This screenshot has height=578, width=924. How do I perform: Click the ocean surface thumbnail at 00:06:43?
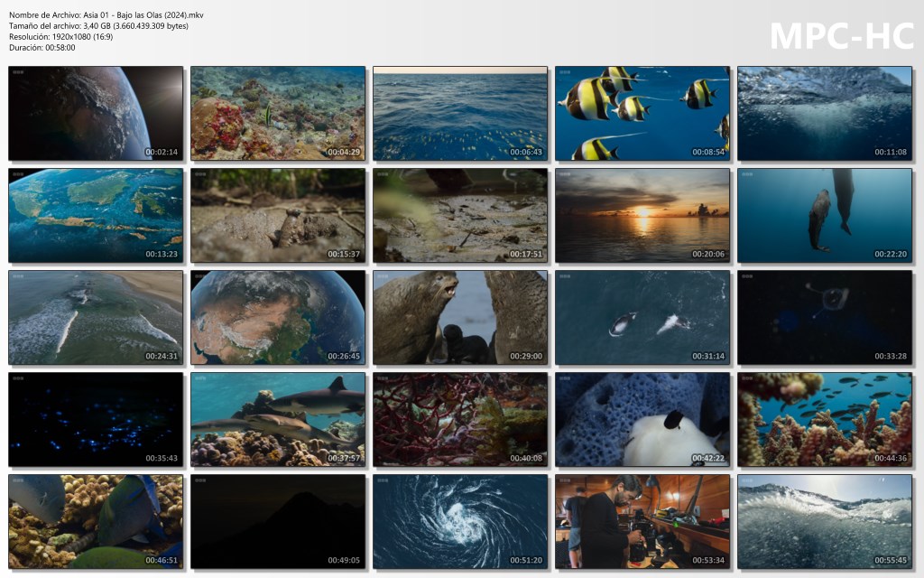pos(459,113)
